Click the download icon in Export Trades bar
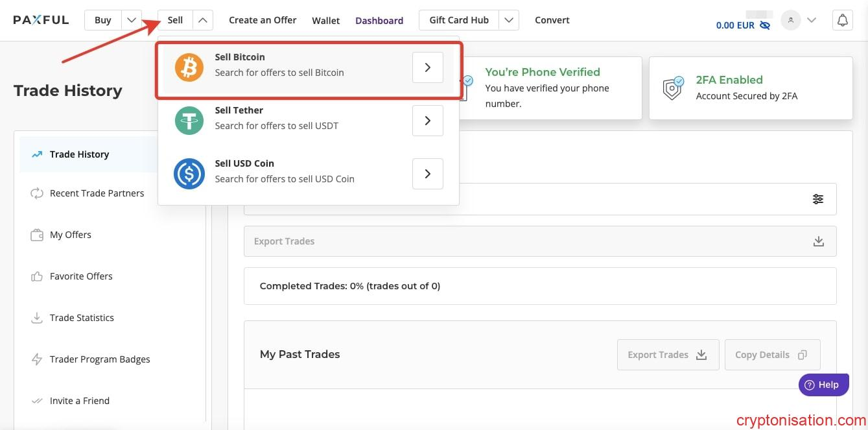The image size is (868, 430). [x=818, y=241]
